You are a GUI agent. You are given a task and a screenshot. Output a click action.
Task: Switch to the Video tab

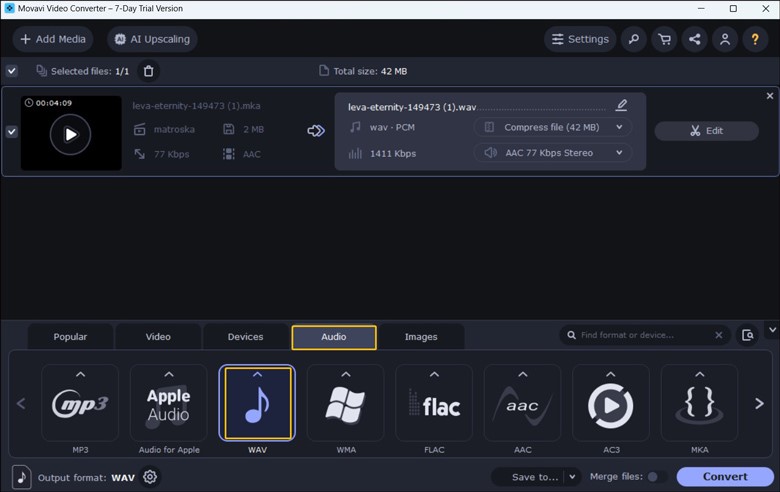pyautogui.click(x=158, y=337)
